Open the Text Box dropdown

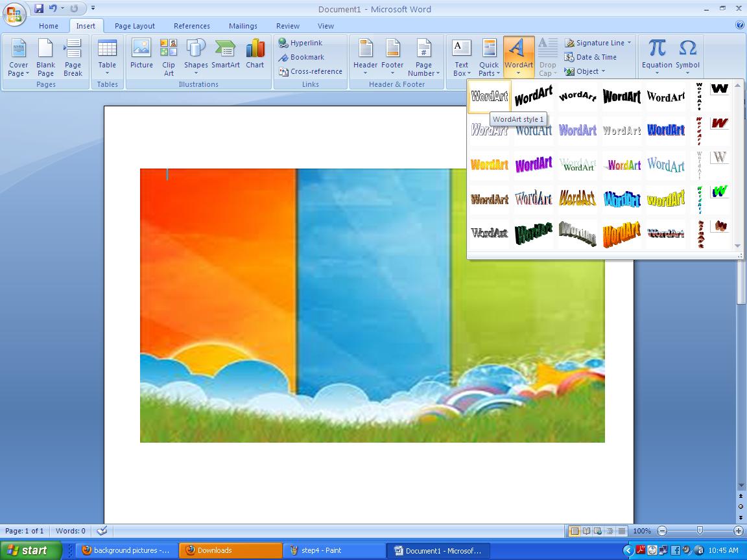461,58
